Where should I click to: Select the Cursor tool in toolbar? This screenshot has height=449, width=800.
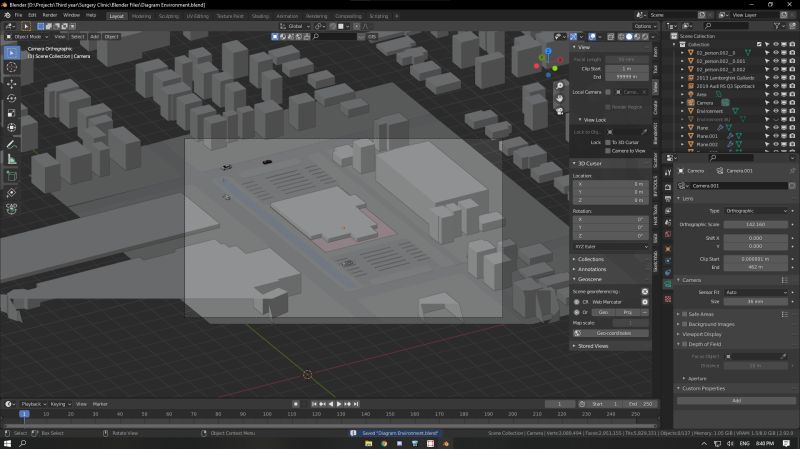tap(12, 67)
